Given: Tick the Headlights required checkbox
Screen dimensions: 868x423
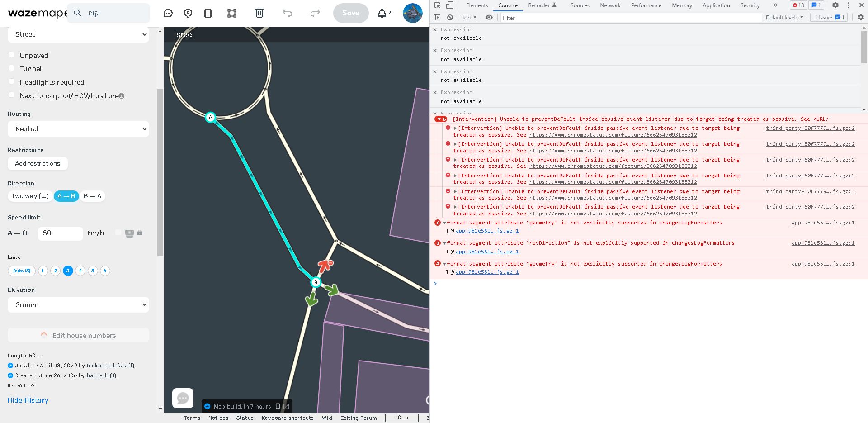Looking at the screenshot, I should click(12, 81).
